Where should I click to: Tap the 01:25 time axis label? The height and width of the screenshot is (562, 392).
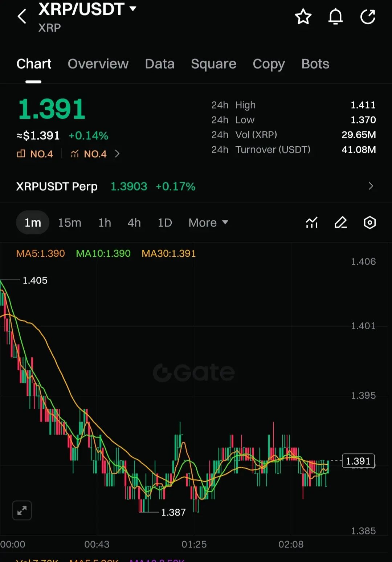[x=194, y=544]
